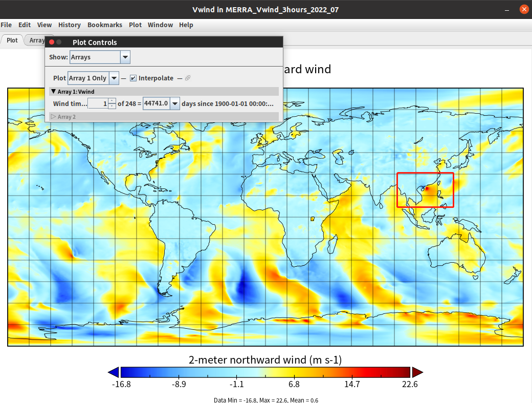Close the Plot Controls panel
This screenshot has height=403, width=532.
[x=52, y=42]
